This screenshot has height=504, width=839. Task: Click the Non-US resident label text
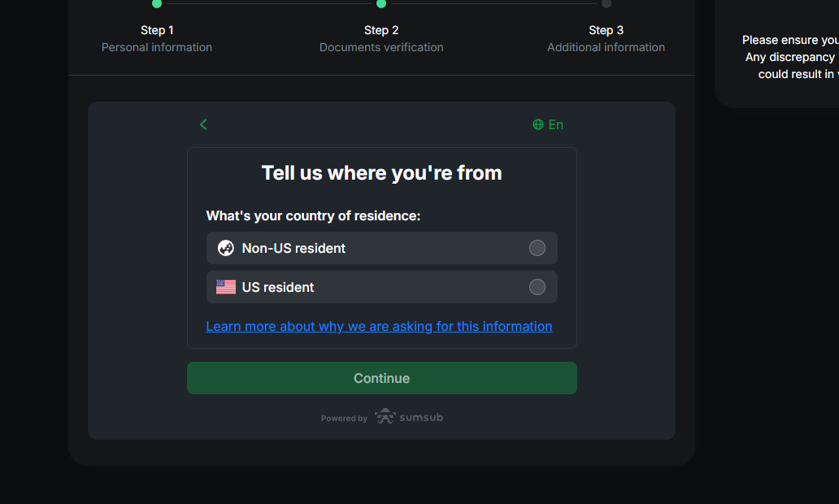click(x=293, y=248)
